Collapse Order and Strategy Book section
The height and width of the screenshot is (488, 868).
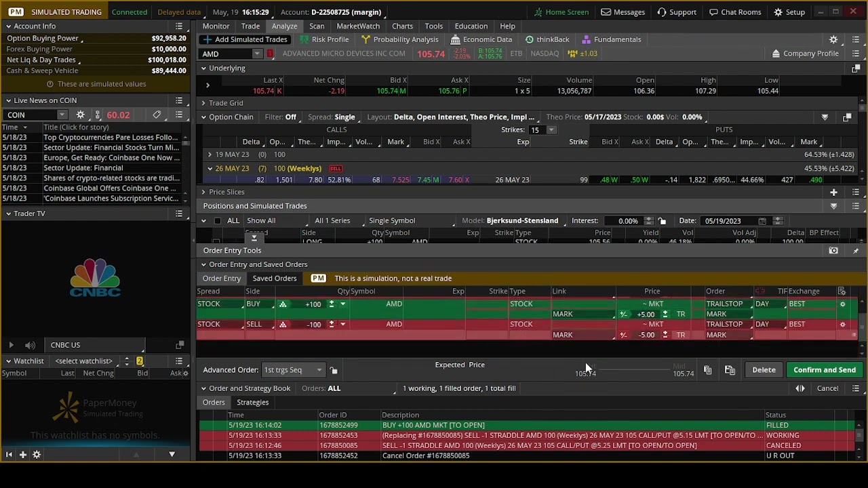(x=203, y=388)
